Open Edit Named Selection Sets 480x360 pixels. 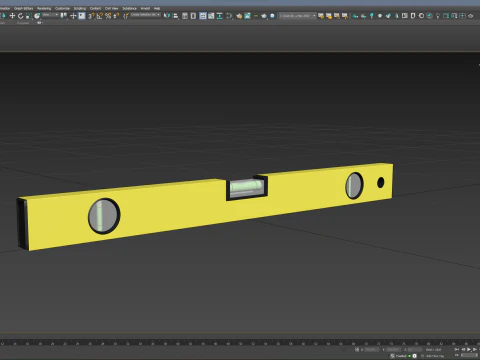coord(126,16)
